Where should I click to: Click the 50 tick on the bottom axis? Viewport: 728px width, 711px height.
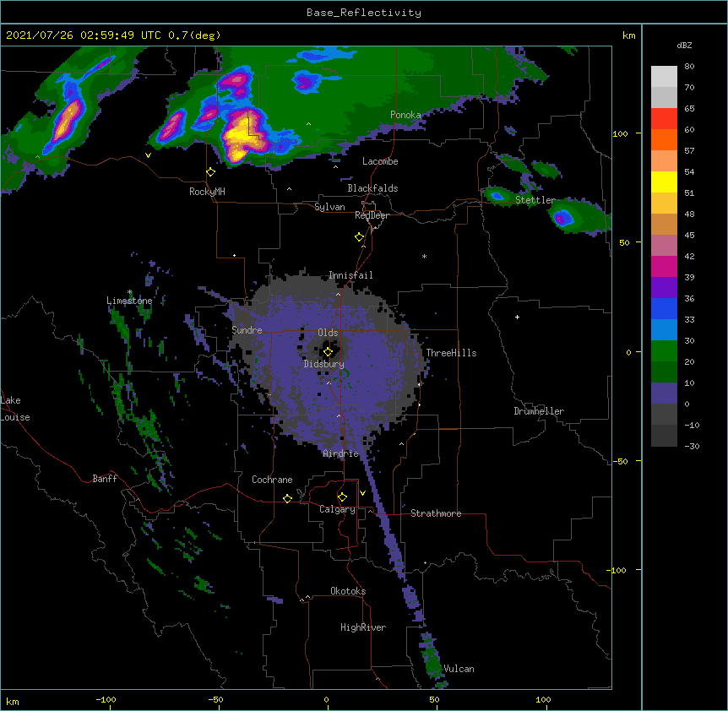pyautogui.click(x=434, y=700)
